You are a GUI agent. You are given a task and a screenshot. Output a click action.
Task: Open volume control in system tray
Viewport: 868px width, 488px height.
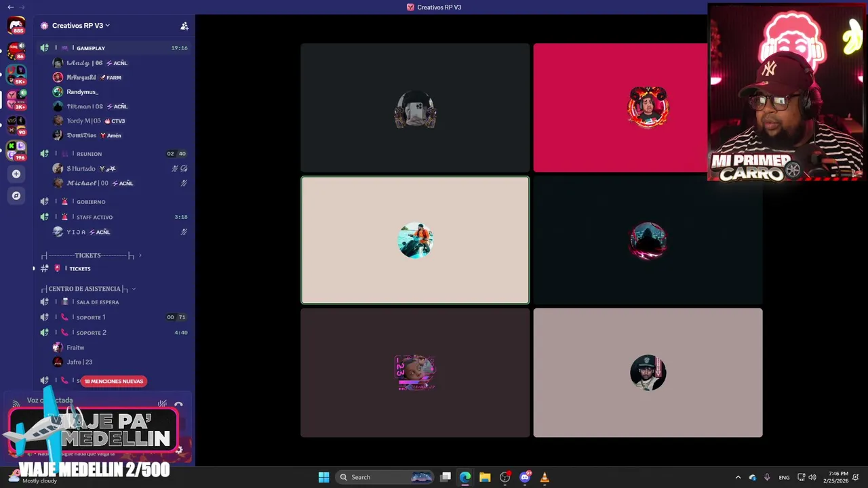click(x=812, y=477)
